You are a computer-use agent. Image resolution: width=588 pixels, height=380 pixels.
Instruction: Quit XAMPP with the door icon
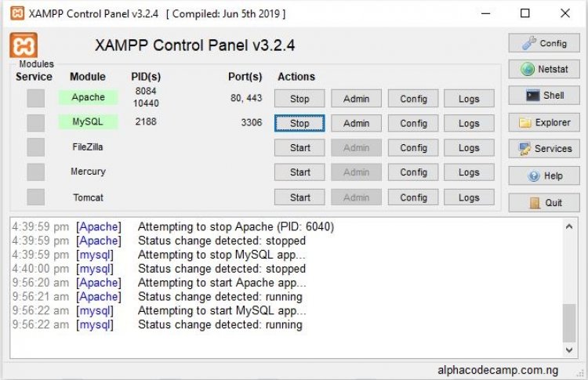pos(544,203)
